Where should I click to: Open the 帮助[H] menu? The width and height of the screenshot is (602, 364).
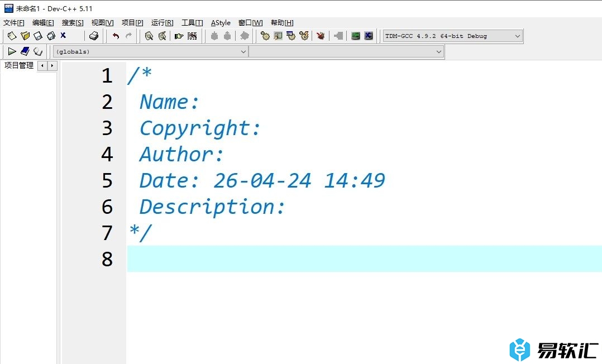282,23
